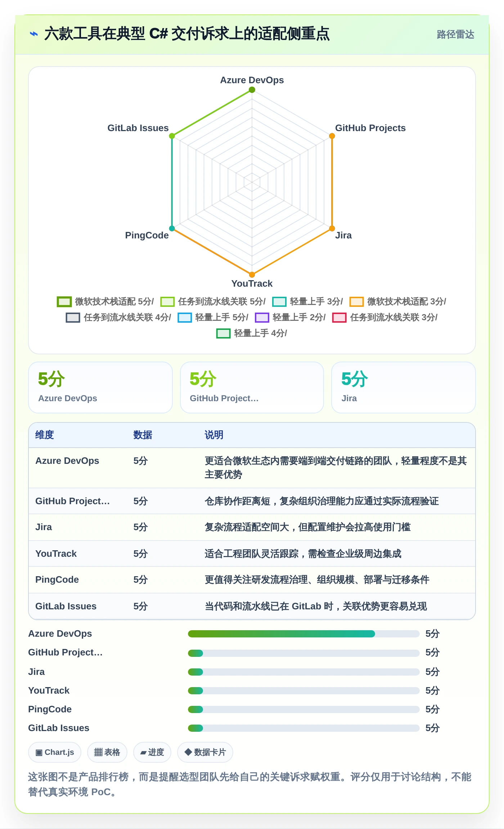Click the YouTrack progress bar
This screenshot has height=829, width=504.
tap(303, 690)
